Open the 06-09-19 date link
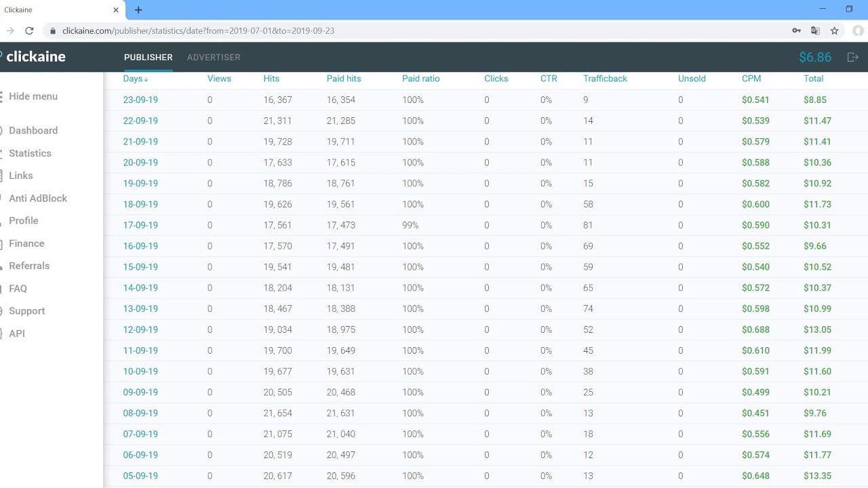This screenshot has width=868, height=488. pyautogui.click(x=140, y=455)
